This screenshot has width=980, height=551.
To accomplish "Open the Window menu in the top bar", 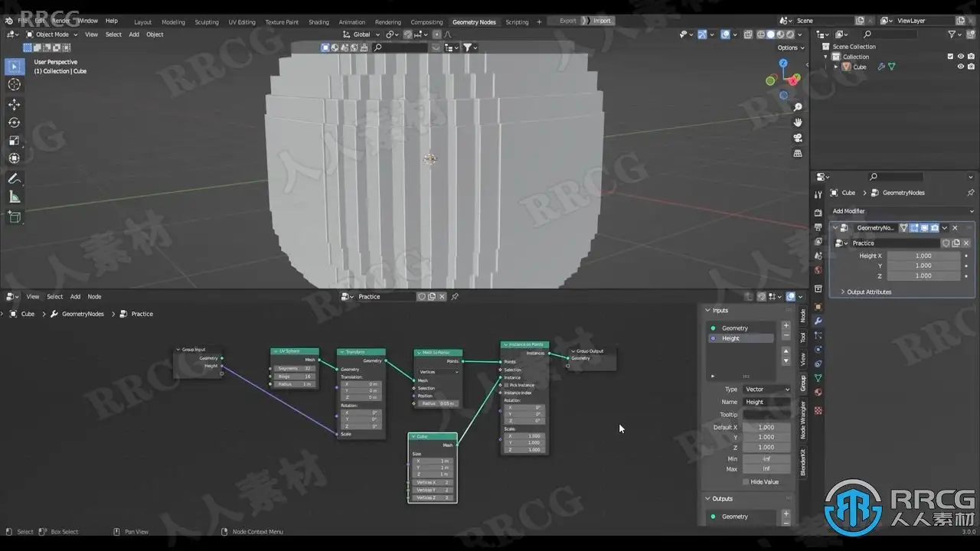I will [x=87, y=21].
